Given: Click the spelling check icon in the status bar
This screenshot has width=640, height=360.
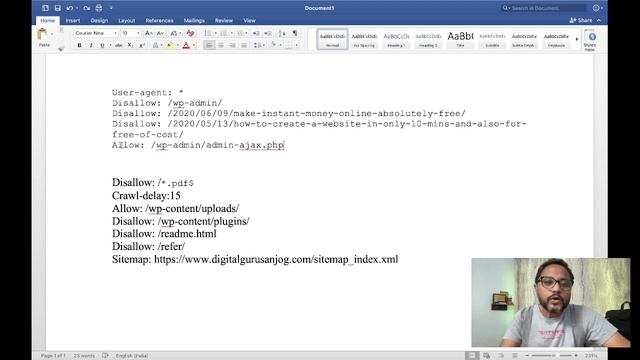Looking at the screenshot, I should click(x=105, y=356).
